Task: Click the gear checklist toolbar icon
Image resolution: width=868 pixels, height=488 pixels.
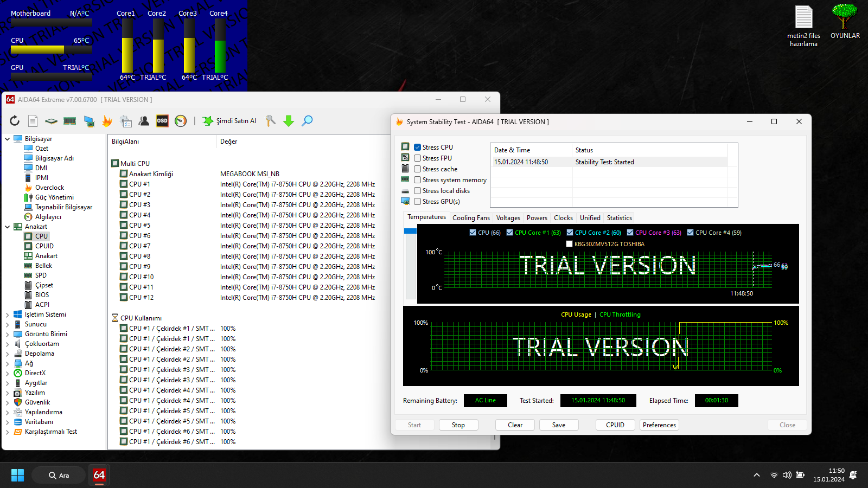Action: pos(126,121)
